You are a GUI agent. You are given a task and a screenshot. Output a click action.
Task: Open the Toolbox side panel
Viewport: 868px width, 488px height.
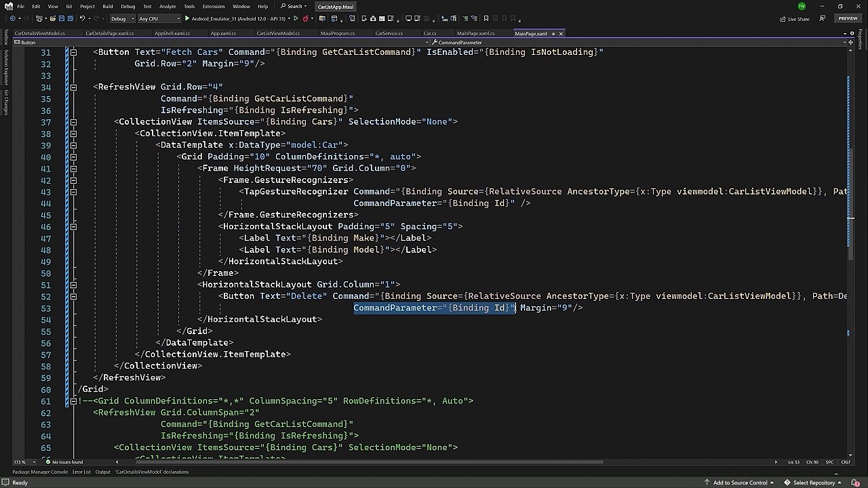click(x=6, y=37)
